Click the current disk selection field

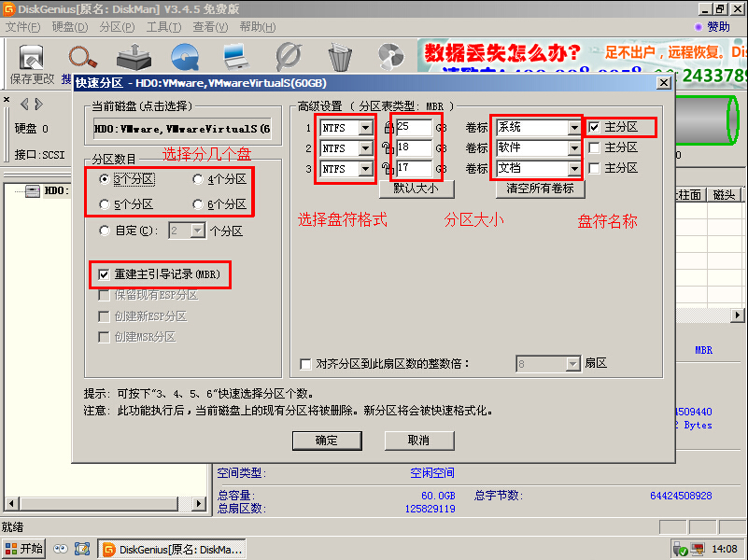coord(183,129)
